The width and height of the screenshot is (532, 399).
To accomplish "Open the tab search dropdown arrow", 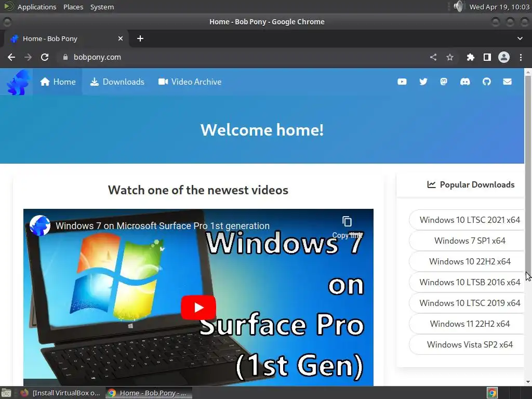I will click(520, 38).
